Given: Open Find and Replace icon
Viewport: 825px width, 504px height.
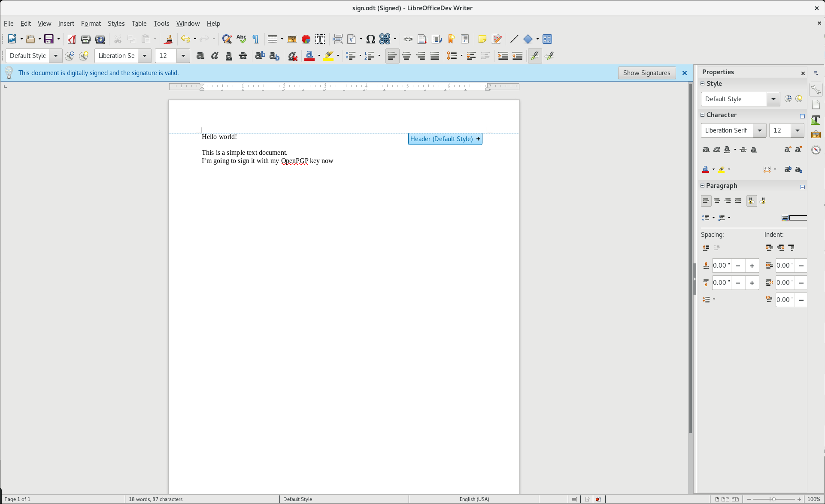Looking at the screenshot, I should pos(227,39).
